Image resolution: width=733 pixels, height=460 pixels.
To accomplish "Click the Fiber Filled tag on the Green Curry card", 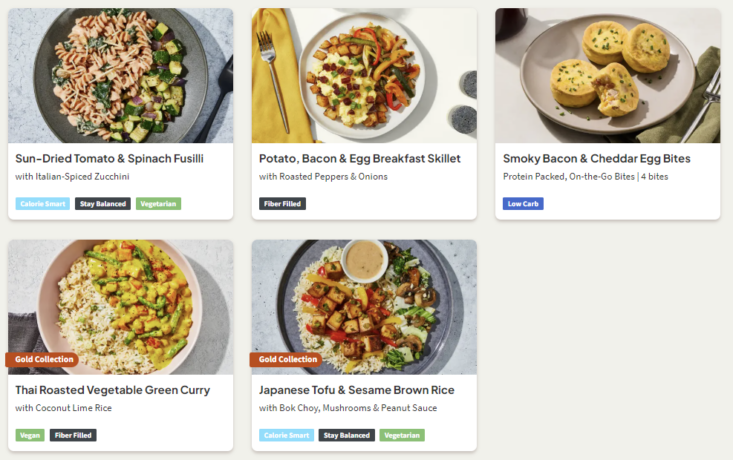I will click(x=73, y=435).
